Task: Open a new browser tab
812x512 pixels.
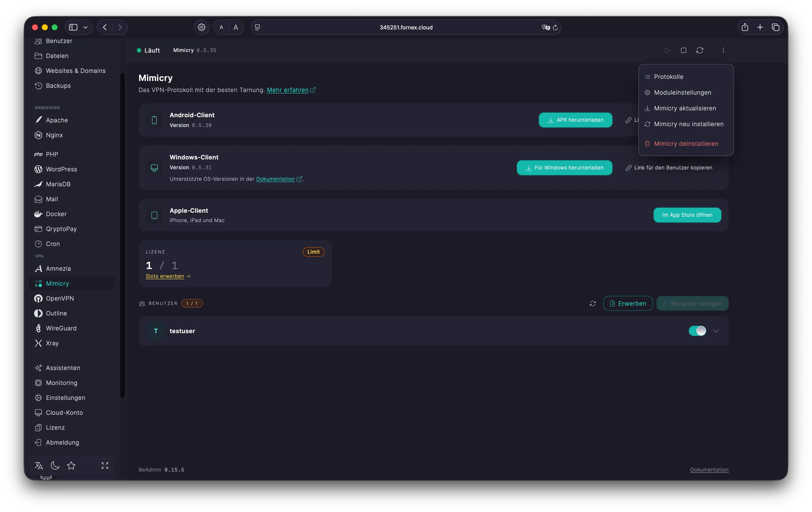Action: coord(760,27)
